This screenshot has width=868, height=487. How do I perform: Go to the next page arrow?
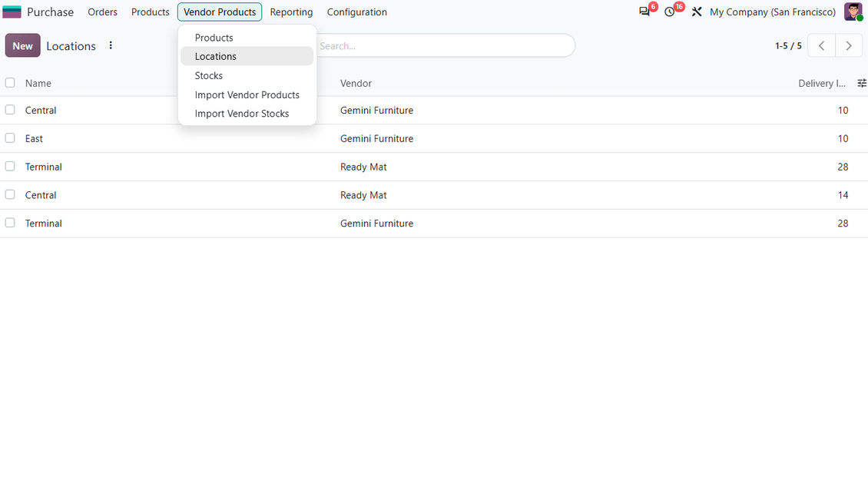[849, 45]
